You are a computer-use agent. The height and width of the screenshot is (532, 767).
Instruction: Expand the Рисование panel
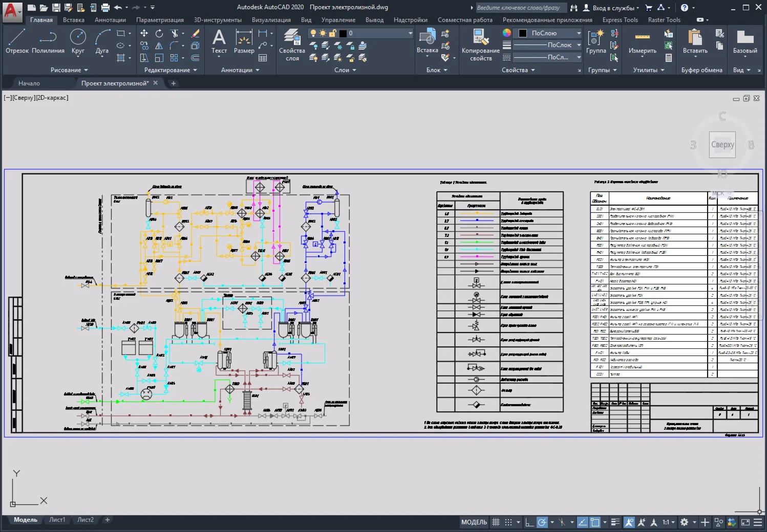[69, 70]
